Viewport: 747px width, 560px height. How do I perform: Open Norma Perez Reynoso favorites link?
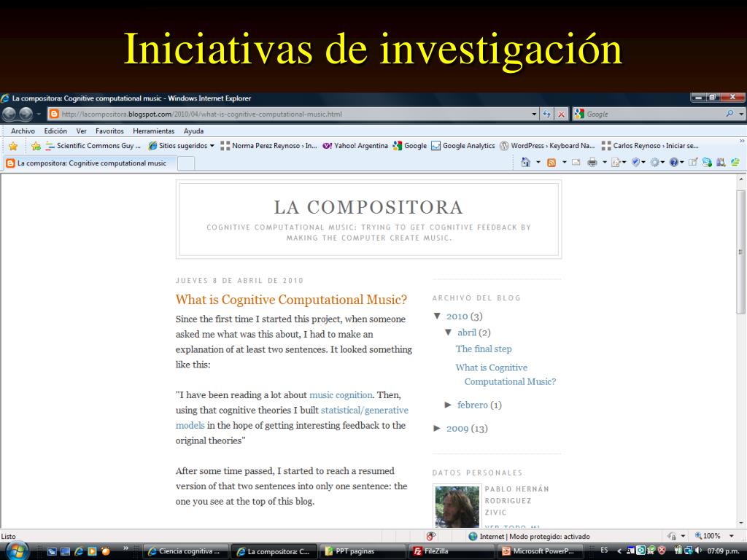pos(268,146)
